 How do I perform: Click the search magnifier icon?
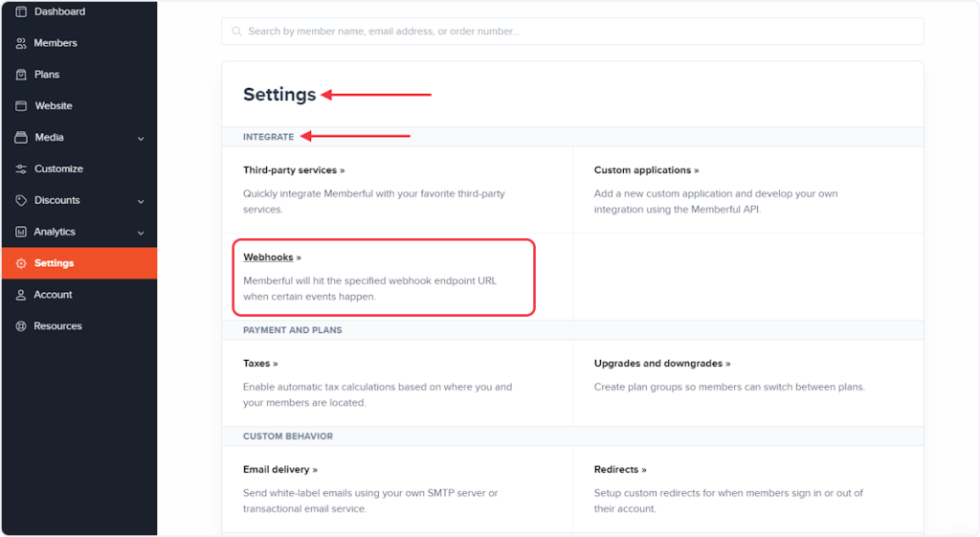(x=236, y=32)
